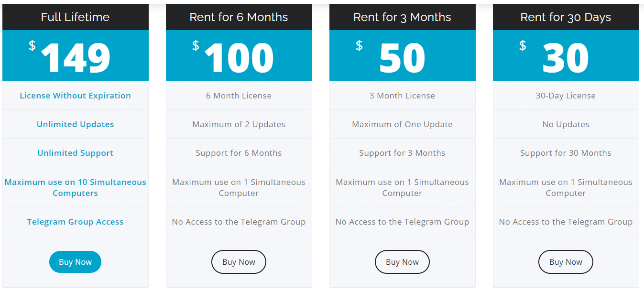Screen dimensions: 644x292
Task: Click Buy Now under Full Lifetime plan
Action: pyautogui.click(x=75, y=262)
